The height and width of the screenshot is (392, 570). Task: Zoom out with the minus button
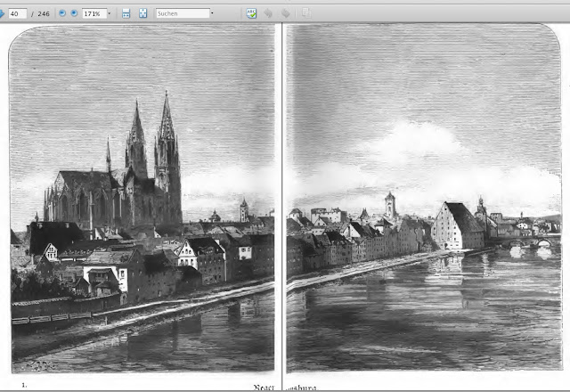coord(62,13)
